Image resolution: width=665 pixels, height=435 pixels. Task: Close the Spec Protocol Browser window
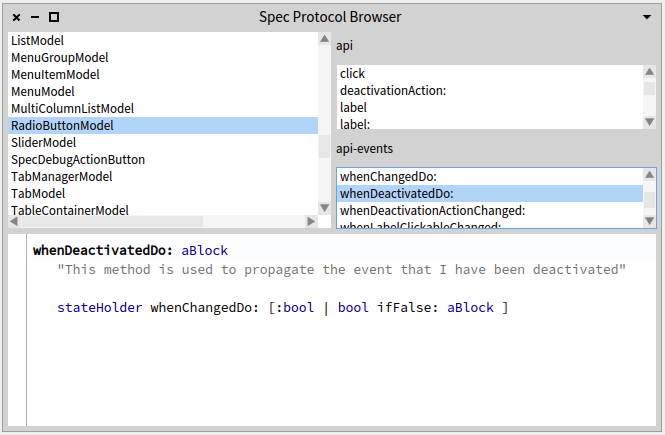coord(17,17)
